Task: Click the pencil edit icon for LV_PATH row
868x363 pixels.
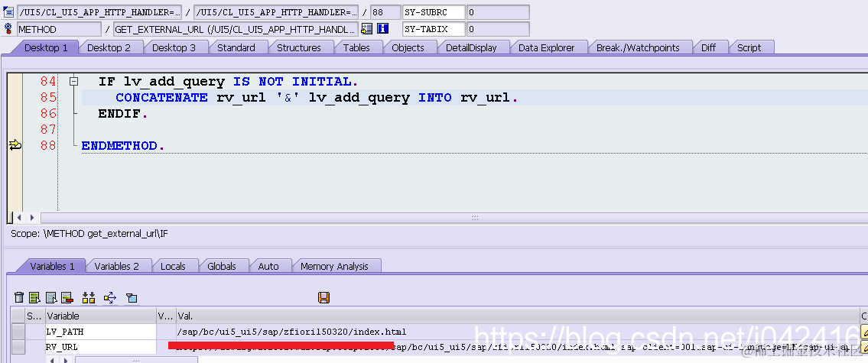Action: (864, 332)
